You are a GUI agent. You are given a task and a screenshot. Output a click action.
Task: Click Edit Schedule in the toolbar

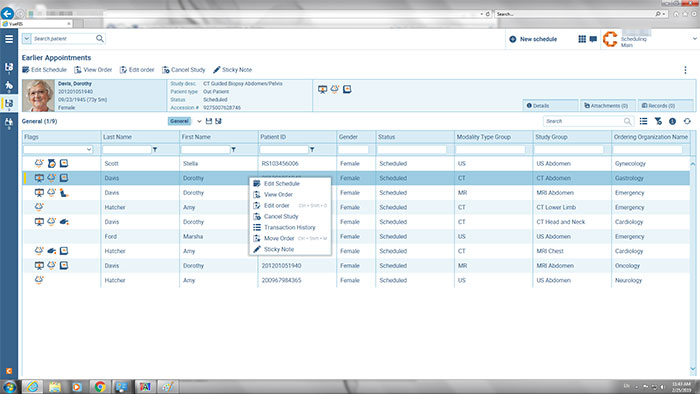coord(44,70)
